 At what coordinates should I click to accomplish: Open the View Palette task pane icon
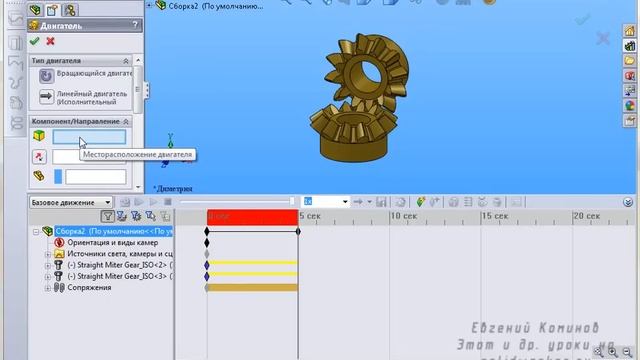pyautogui.click(x=629, y=91)
